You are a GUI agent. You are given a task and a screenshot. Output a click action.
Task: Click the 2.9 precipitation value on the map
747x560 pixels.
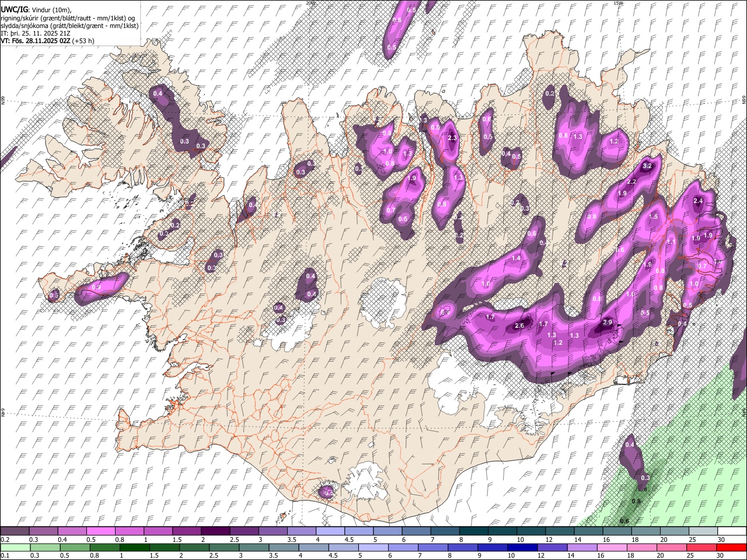coord(607,322)
